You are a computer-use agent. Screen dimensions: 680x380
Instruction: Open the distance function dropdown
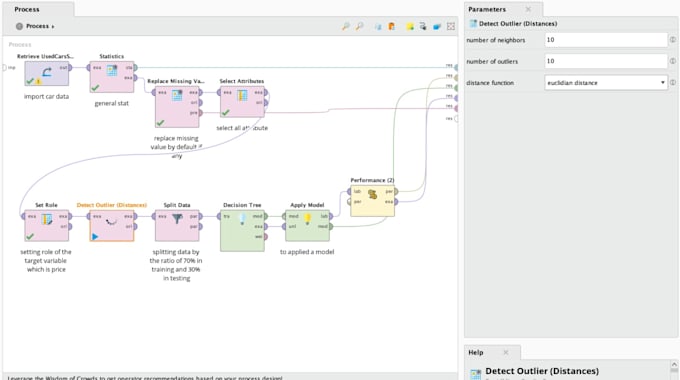click(606, 82)
